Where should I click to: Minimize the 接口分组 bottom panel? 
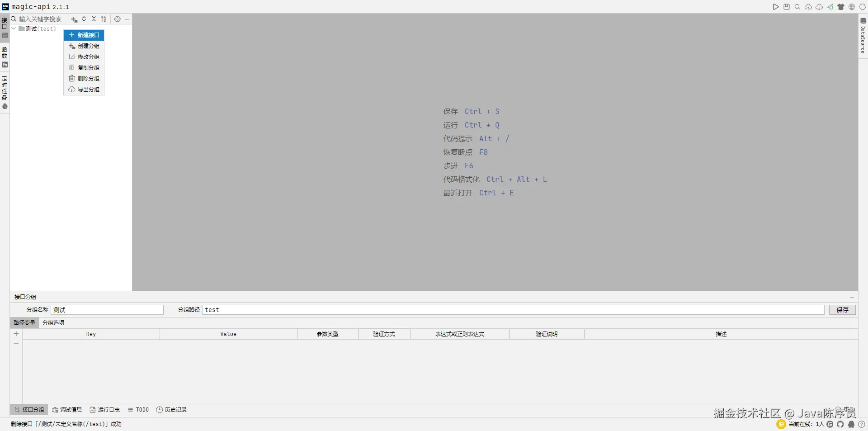point(852,297)
